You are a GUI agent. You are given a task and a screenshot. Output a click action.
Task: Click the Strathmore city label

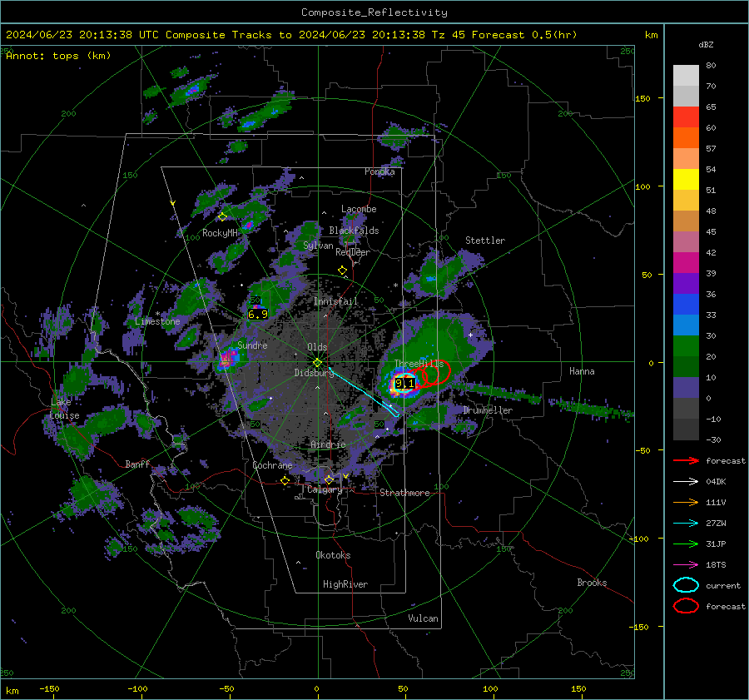tap(404, 493)
